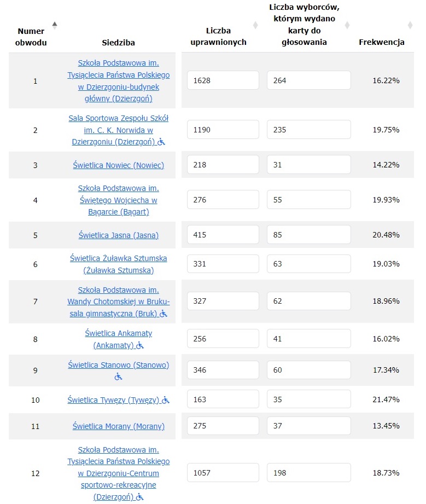
Task: Click accessibility icon under Świetlica Stanowo
Action: (x=118, y=376)
